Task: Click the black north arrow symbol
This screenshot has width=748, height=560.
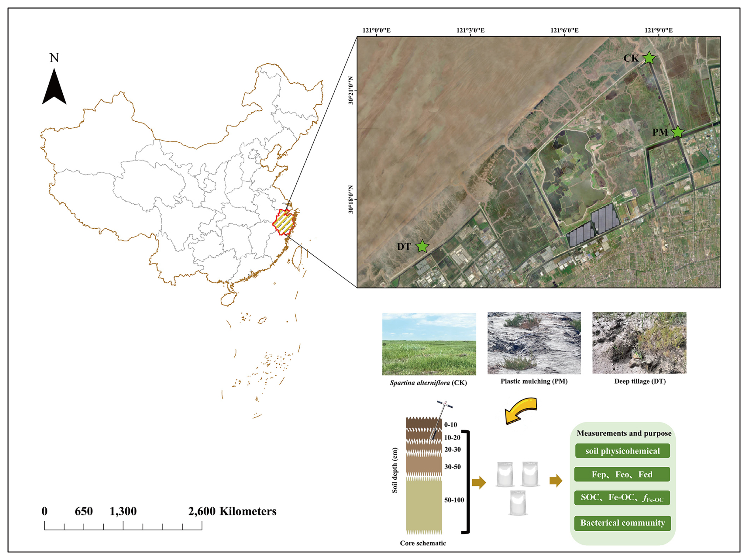Action: coord(54,86)
